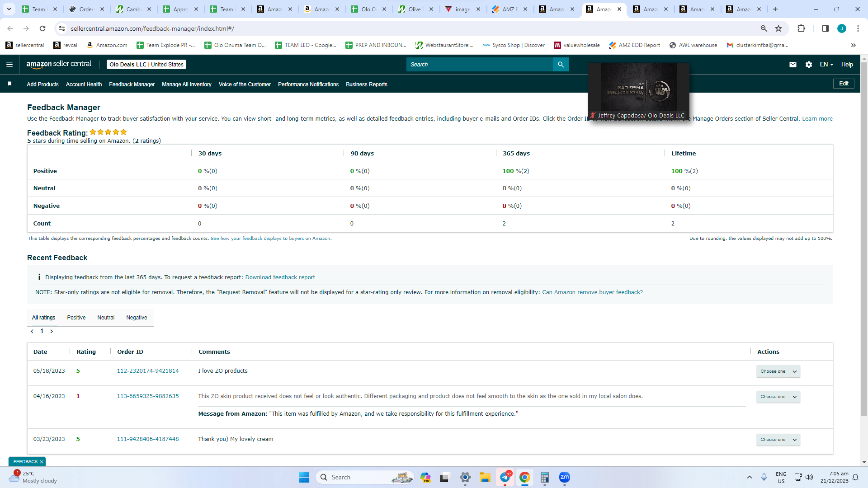Open Telegram from the taskbar

click(505, 477)
